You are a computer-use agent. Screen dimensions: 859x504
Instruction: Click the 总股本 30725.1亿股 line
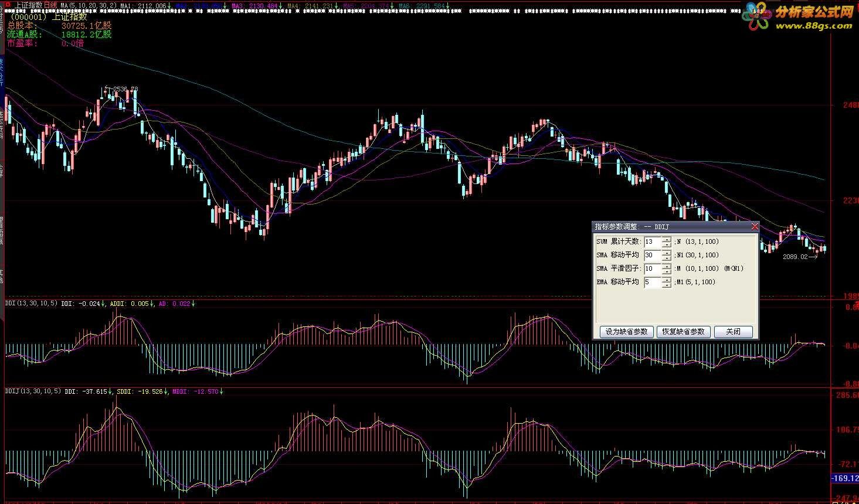pyautogui.click(x=59, y=25)
